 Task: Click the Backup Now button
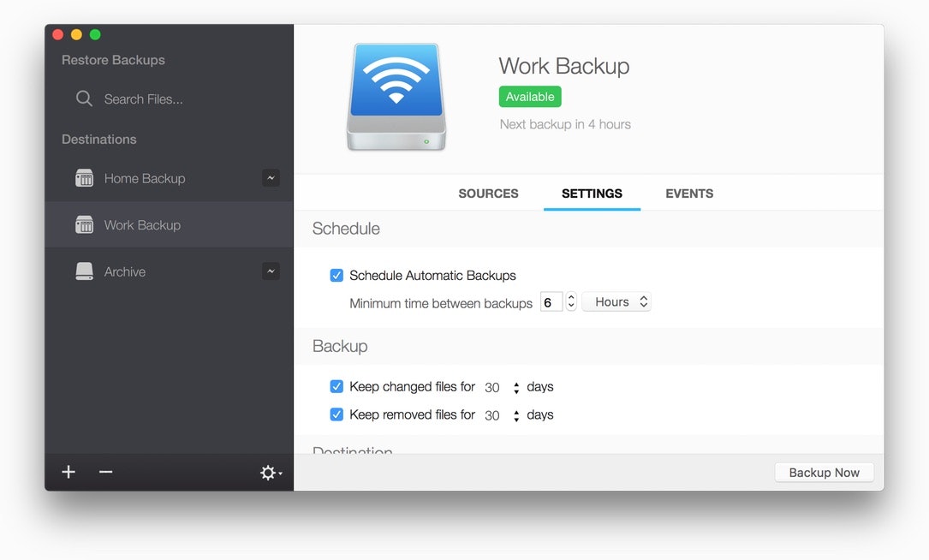(825, 473)
